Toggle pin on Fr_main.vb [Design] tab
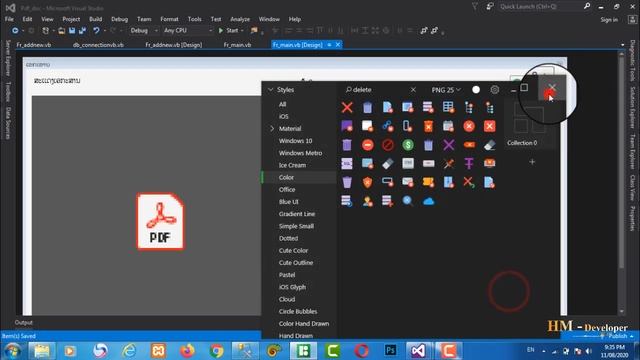Screen dimensions: 640x360 pos(329,45)
